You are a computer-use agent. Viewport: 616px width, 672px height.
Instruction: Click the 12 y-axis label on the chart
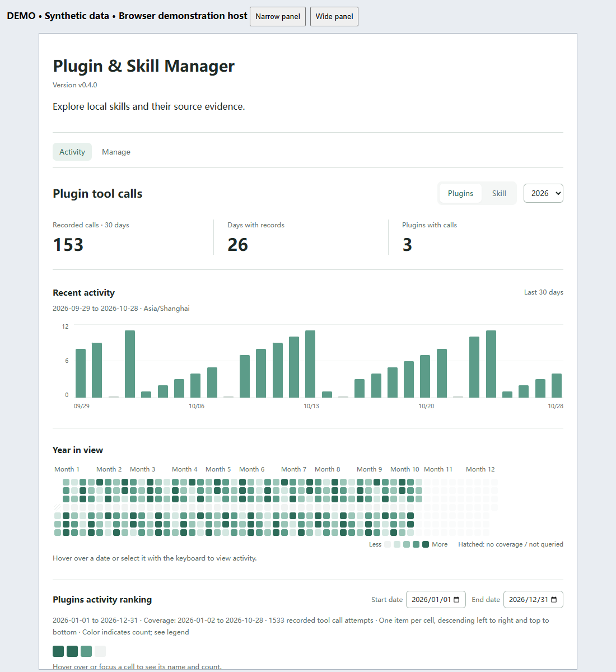click(x=66, y=326)
